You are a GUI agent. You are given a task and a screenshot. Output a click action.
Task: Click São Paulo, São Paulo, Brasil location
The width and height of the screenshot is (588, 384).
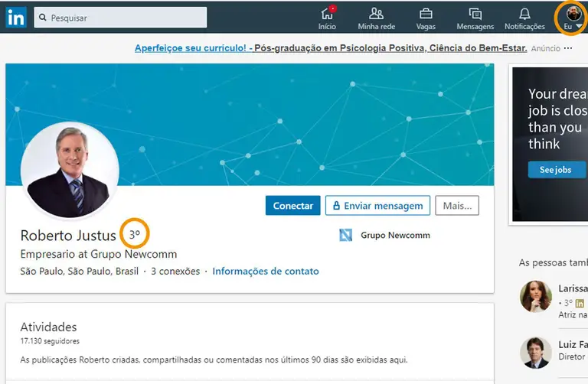tap(80, 271)
